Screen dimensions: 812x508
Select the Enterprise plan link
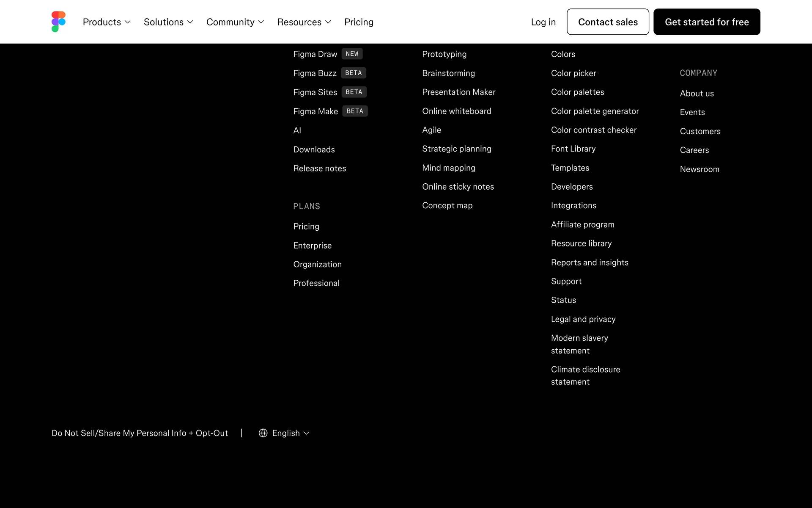click(x=312, y=246)
